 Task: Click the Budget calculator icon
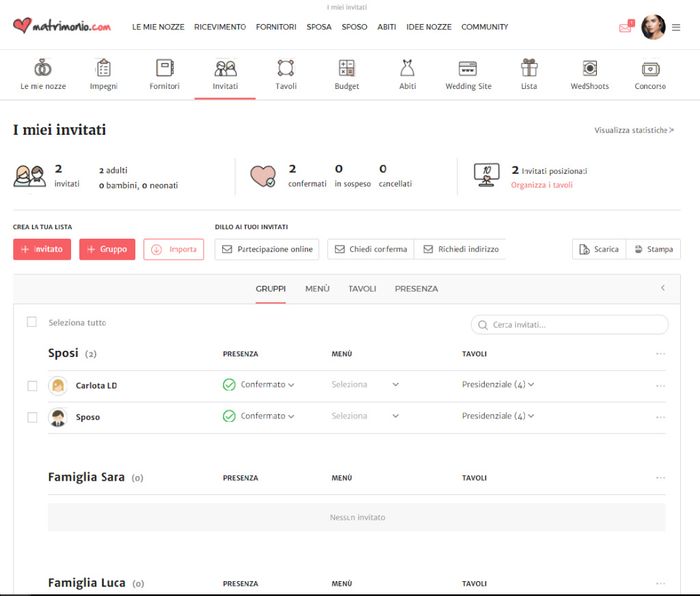tap(346, 69)
